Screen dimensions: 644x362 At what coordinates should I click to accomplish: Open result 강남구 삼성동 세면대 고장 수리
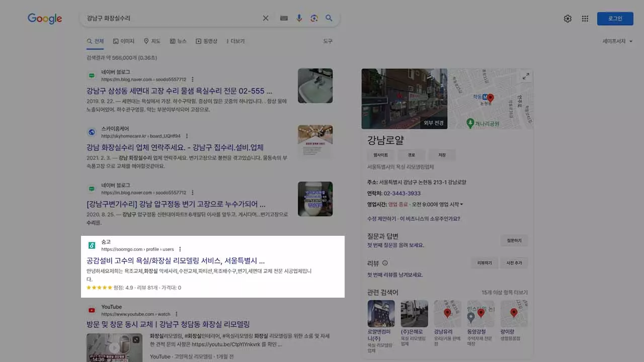click(179, 91)
